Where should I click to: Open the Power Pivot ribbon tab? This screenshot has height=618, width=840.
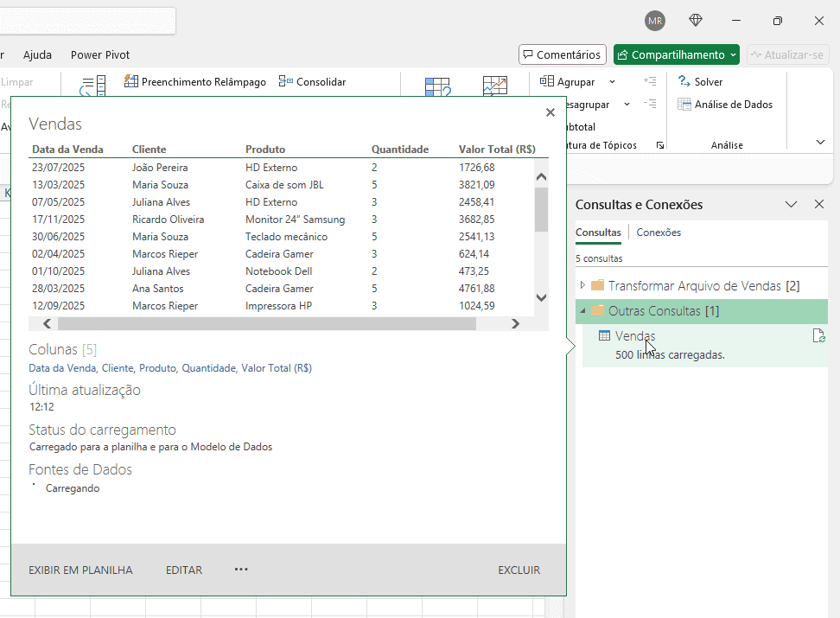[100, 54]
